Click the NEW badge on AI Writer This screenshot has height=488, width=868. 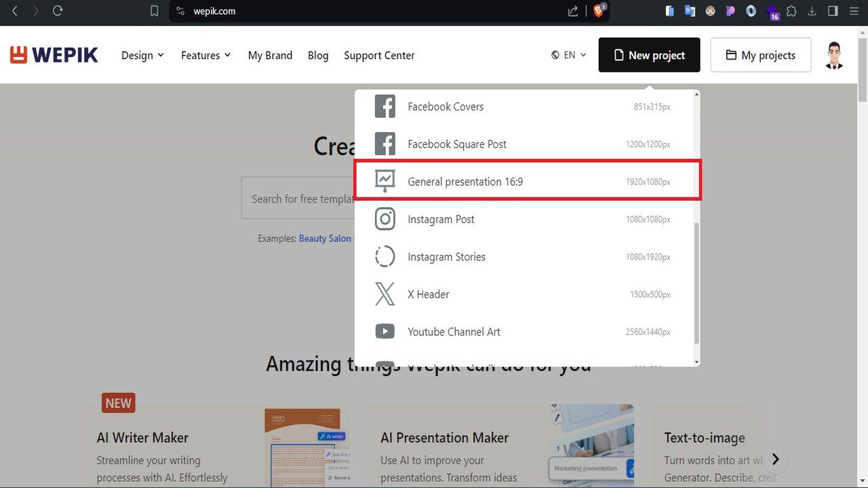click(x=118, y=403)
